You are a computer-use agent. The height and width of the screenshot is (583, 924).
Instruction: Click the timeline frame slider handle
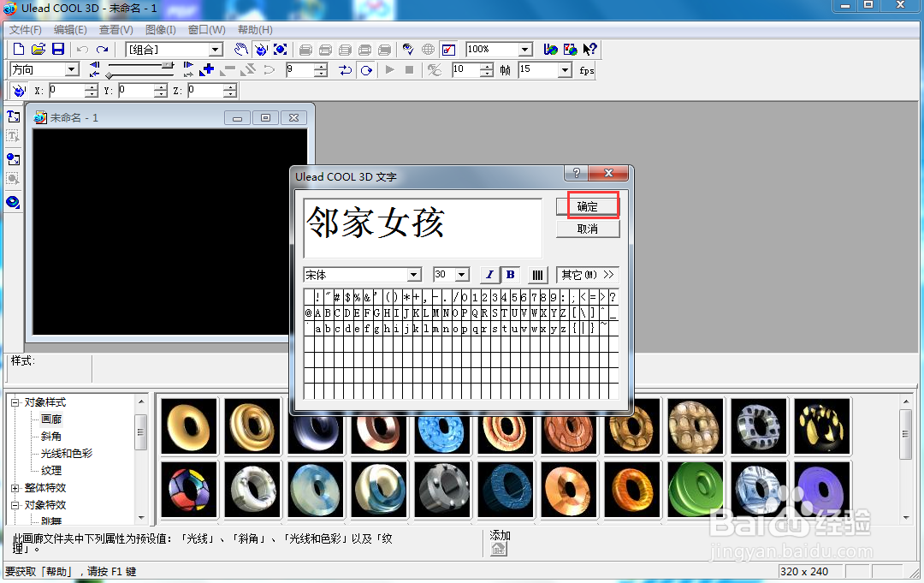click(x=168, y=64)
